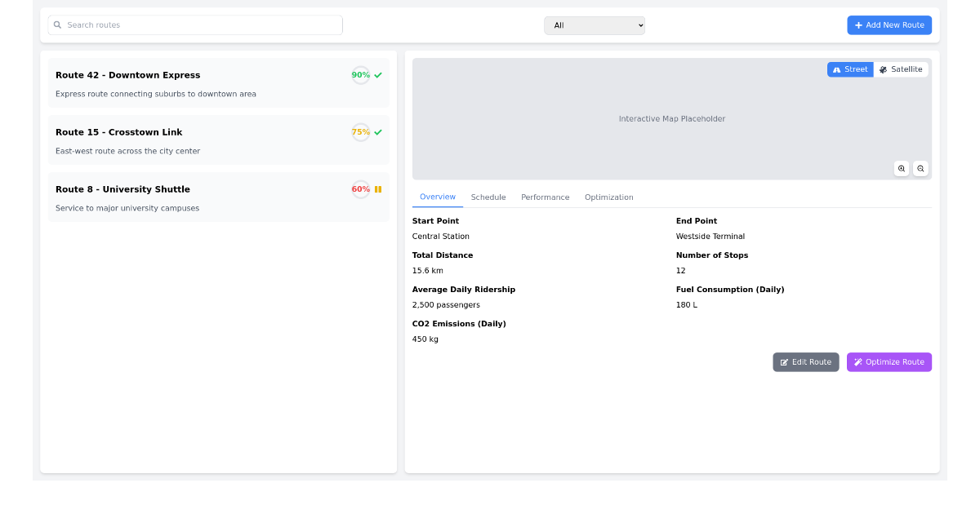Viewport: 980px width, 514px height.
Task: Click the pencil icon on Edit Route
Action: tap(785, 361)
